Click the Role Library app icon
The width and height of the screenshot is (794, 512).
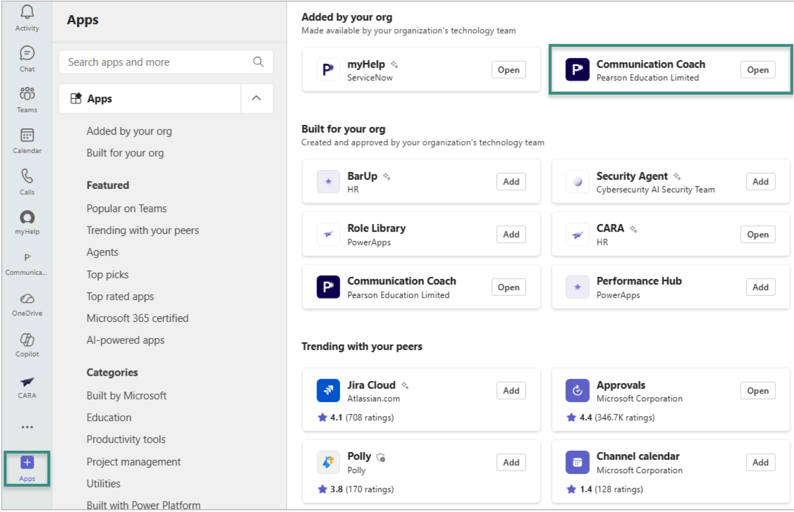click(x=328, y=234)
